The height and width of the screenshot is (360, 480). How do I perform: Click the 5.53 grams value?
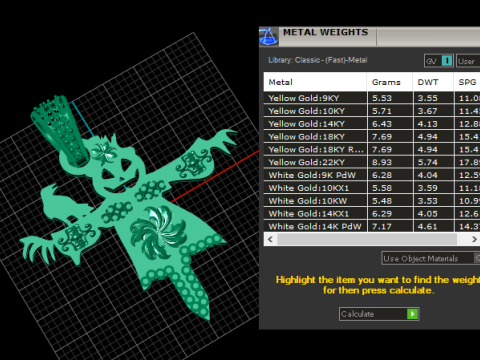point(382,98)
